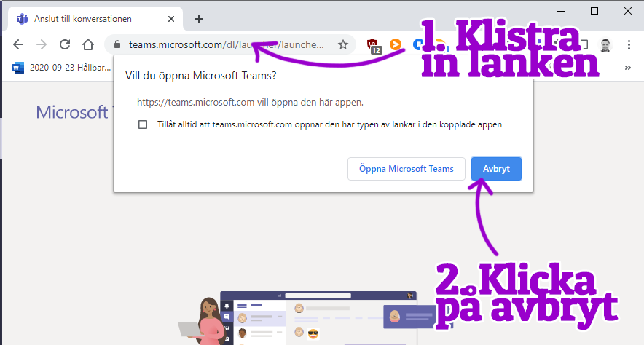644x345 pixels.
Task: Bookmark this page with star icon
Action: click(x=343, y=44)
